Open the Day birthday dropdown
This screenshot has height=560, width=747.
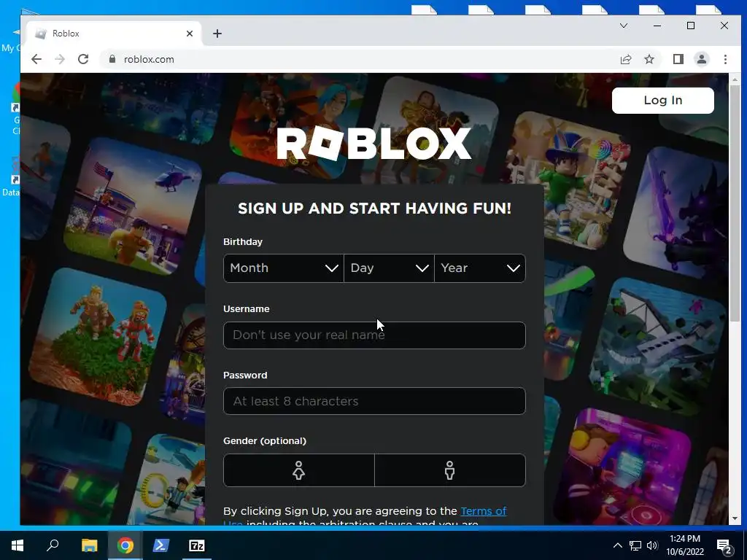pyautogui.click(x=390, y=268)
